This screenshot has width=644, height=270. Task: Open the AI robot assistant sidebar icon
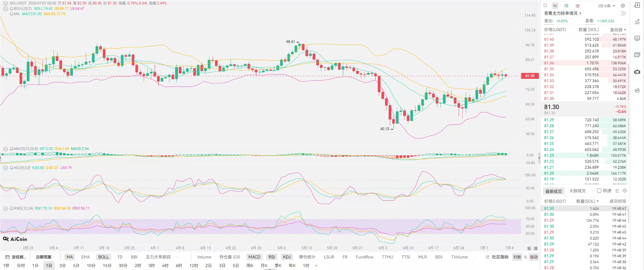pyautogui.click(x=637, y=72)
